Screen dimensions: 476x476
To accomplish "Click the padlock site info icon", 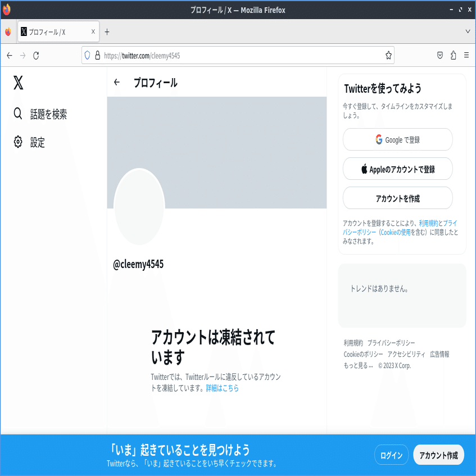I will (97, 55).
